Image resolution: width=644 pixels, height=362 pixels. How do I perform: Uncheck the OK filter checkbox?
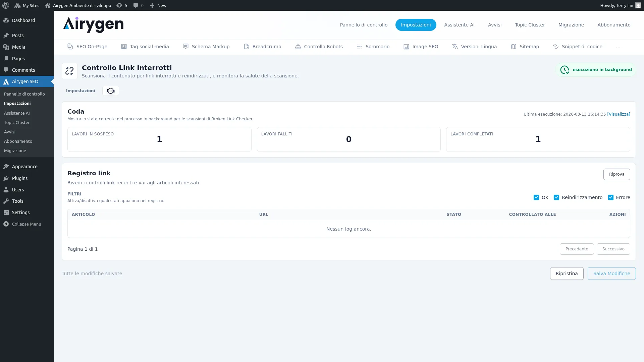[536, 197]
